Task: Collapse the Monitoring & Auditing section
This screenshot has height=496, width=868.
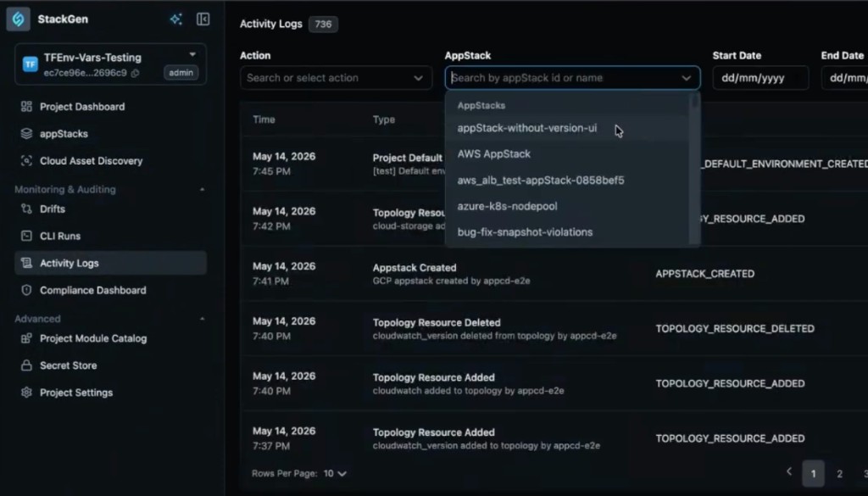Action: click(202, 189)
